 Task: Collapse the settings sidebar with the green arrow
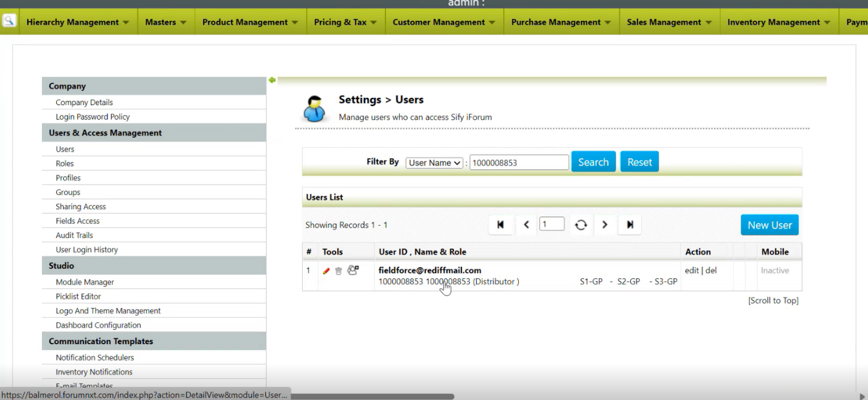point(272,80)
